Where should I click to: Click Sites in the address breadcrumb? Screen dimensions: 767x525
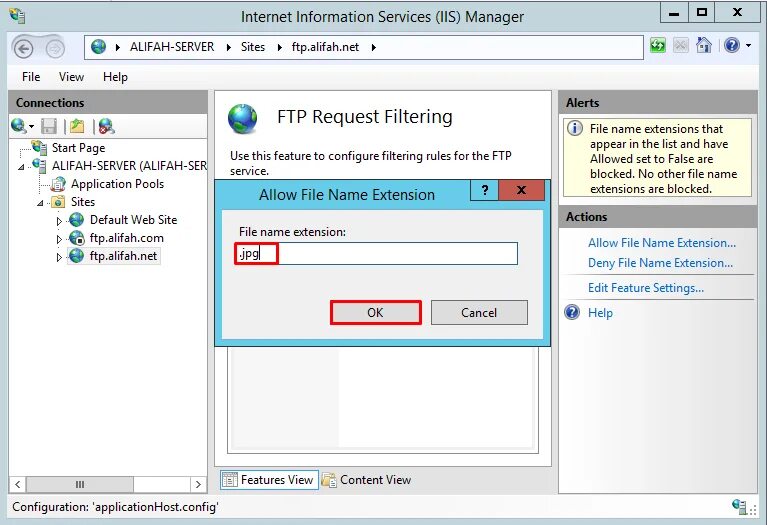(x=252, y=47)
